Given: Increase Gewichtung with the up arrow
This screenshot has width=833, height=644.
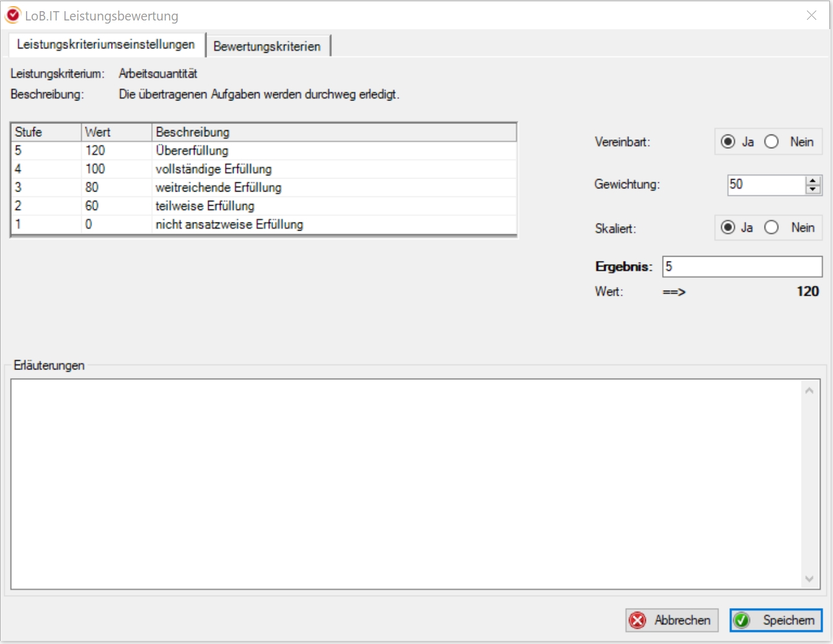Looking at the screenshot, I should click(x=813, y=180).
